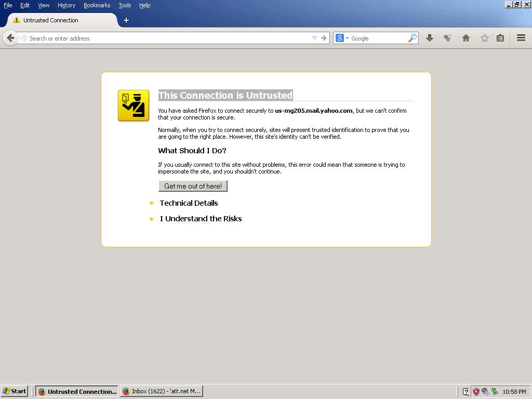
Task: Click the red shield tray icon
Action: 476,392
